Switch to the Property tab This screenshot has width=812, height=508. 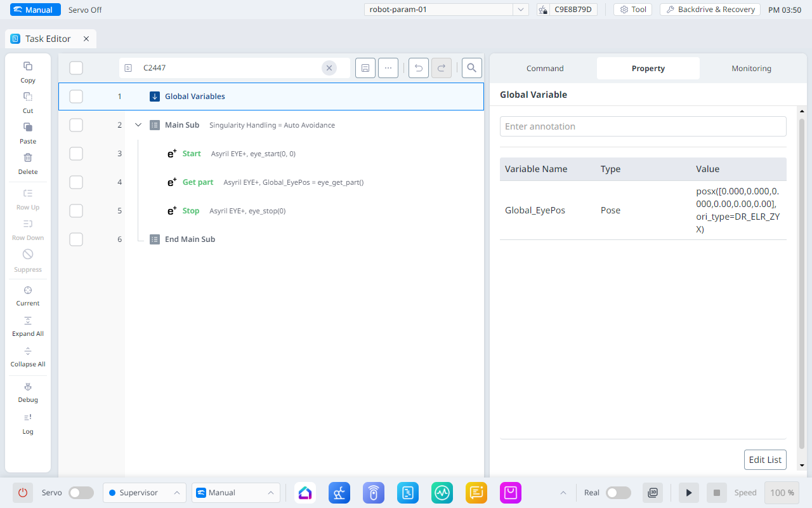(x=648, y=69)
